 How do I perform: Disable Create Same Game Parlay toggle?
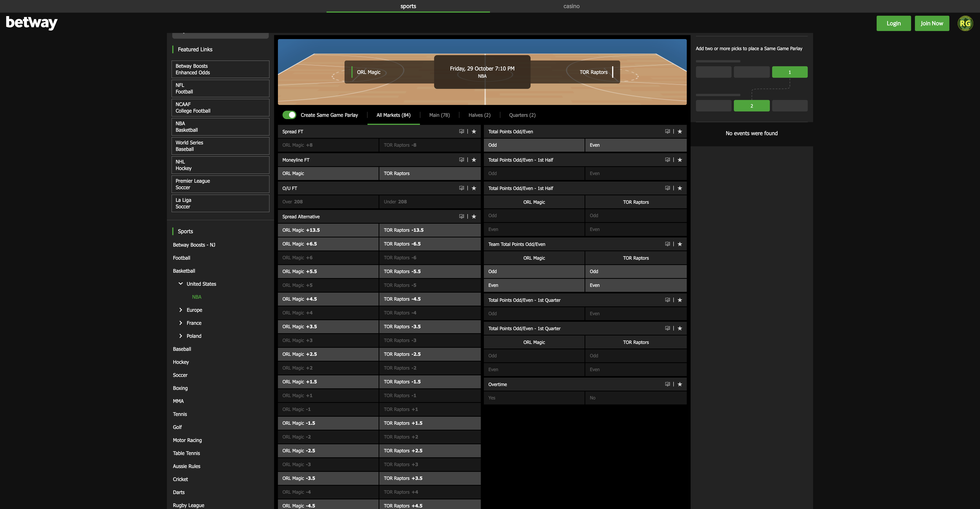click(289, 115)
